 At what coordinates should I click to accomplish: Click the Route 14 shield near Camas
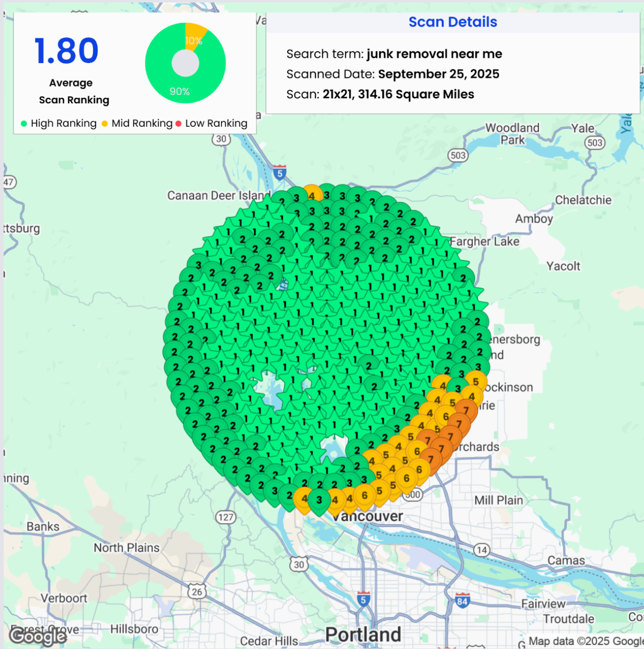tap(482, 550)
